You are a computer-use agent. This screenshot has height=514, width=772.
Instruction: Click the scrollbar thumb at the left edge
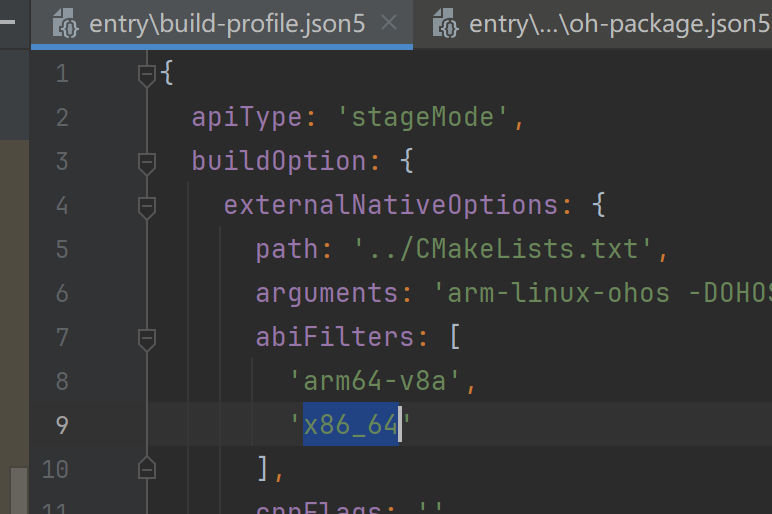pyautogui.click(x=19, y=489)
